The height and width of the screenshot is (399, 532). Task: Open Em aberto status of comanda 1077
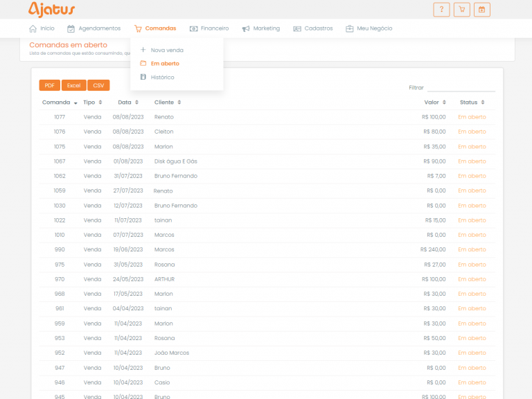point(472,117)
